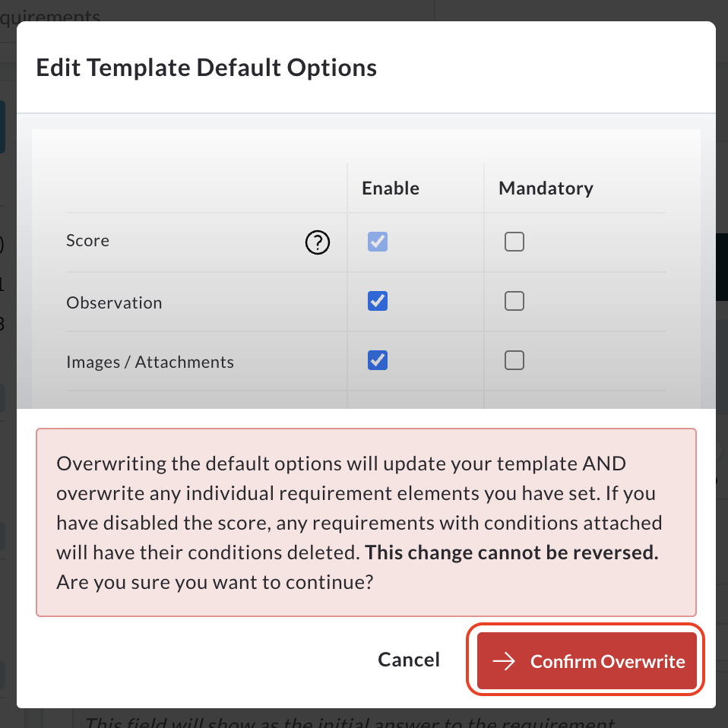The height and width of the screenshot is (728, 728).
Task: Tick the Score Mandatory checkbox
Action: pyautogui.click(x=514, y=242)
